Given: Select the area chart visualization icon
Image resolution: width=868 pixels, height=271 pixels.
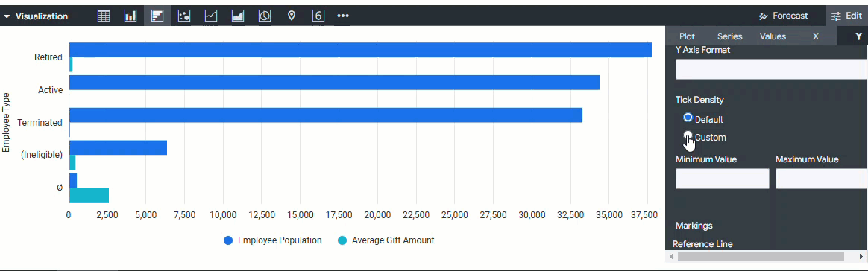Looking at the screenshot, I should click(x=238, y=16).
